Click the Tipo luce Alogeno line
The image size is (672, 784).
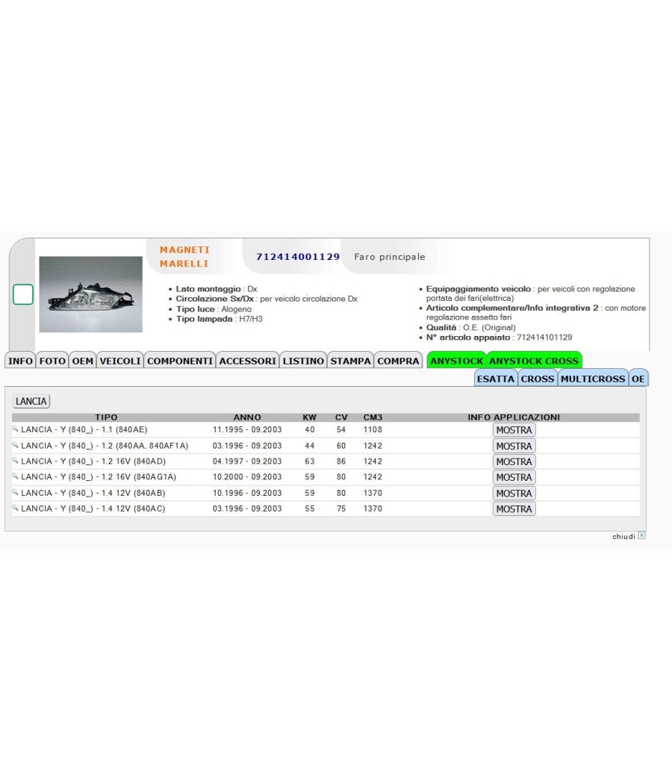point(214,309)
